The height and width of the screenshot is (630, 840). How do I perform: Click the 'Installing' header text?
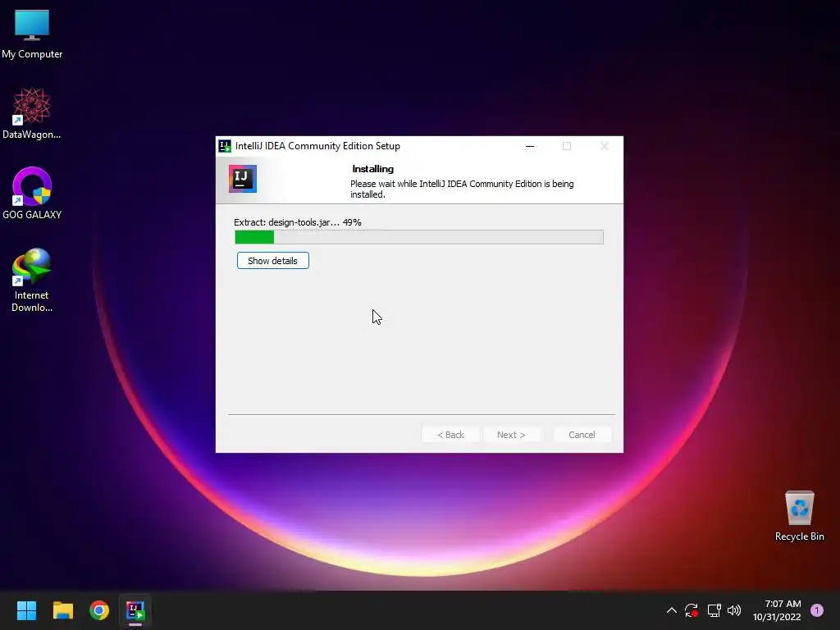[373, 169]
